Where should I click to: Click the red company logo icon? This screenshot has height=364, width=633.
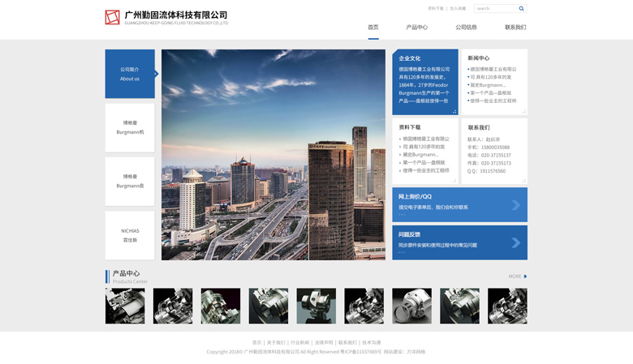(x=112, y=17)
